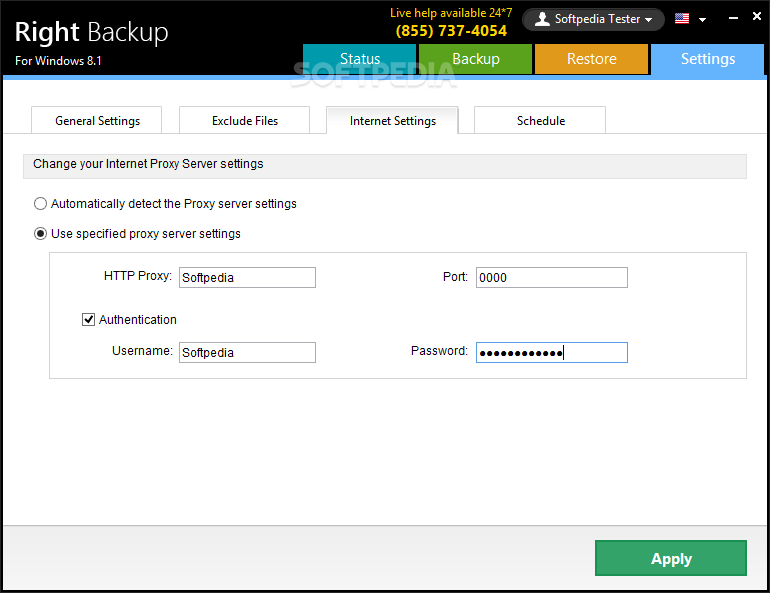Image resolution: width=770 pixels, height=593 pixels.
Task: Select the Internet Settings sub-tab
Action: pos(392,120)
